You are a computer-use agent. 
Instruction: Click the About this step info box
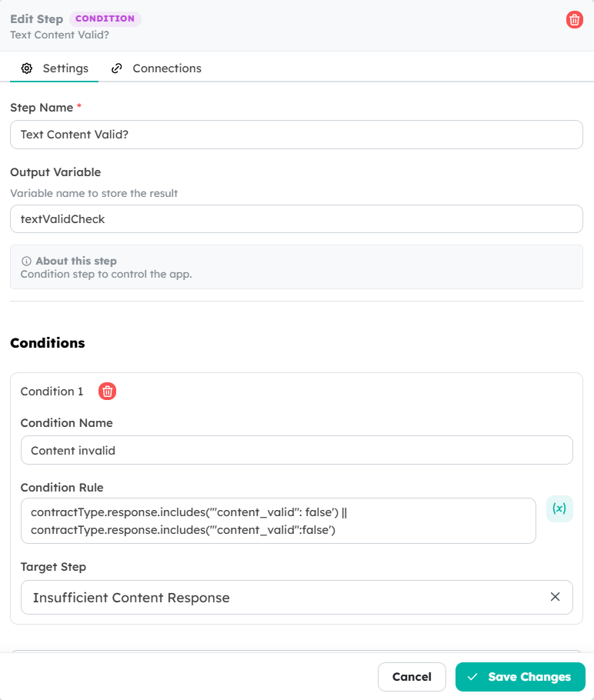296,267
